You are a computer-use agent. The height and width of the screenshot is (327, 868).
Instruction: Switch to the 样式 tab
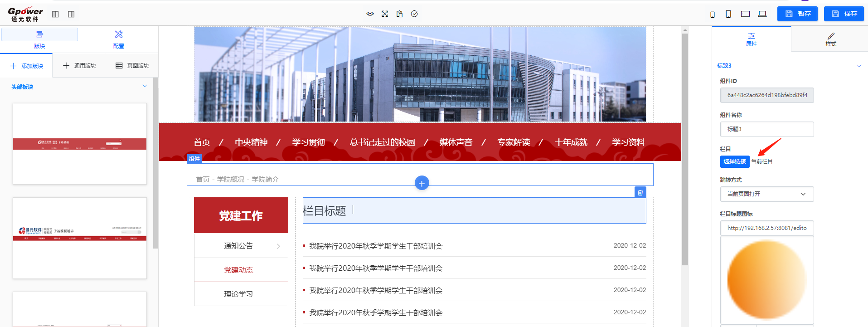[x=830, y=39]
